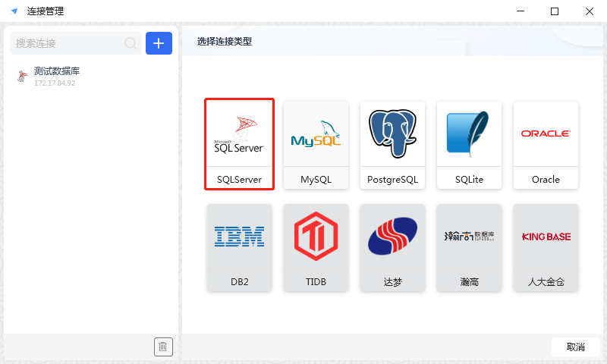Pick the PostgreSQL elephant logo card
Viewport: 607px width, 364px height.
pyautogui.click(x=392, y=145)
